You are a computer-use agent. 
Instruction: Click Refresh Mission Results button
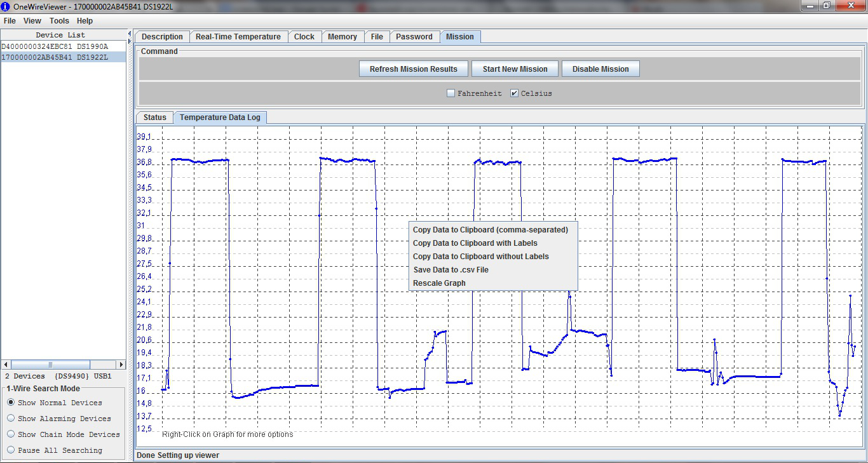pos(414,69)
